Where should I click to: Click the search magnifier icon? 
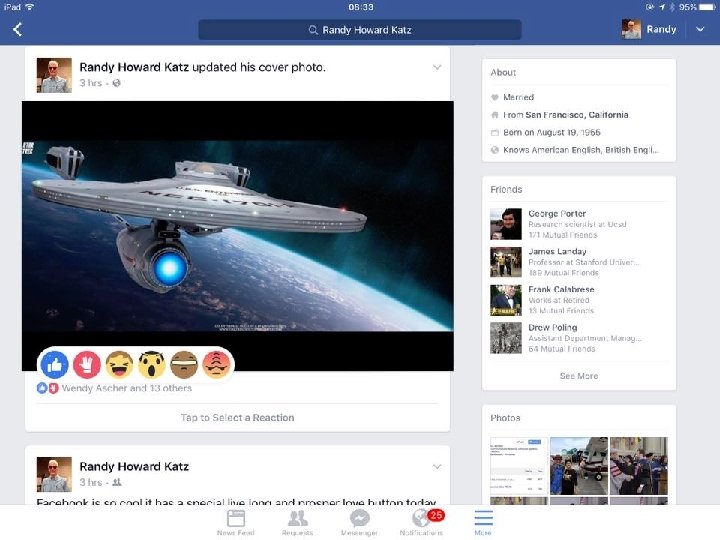point(313,30)
